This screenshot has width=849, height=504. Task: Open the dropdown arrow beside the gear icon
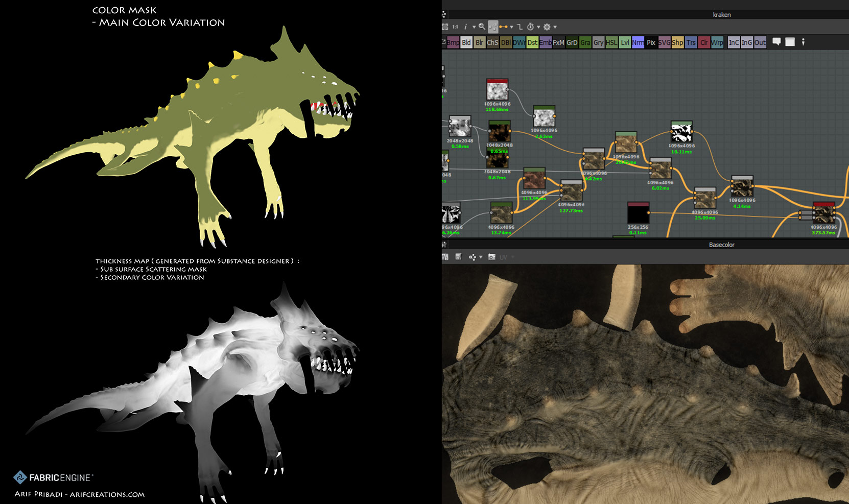pos(555,27)
